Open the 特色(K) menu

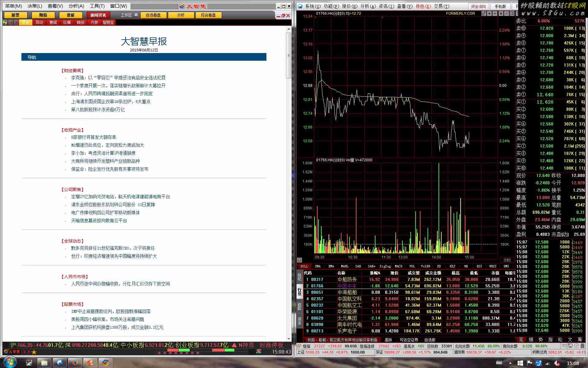(x=423, y=6)
